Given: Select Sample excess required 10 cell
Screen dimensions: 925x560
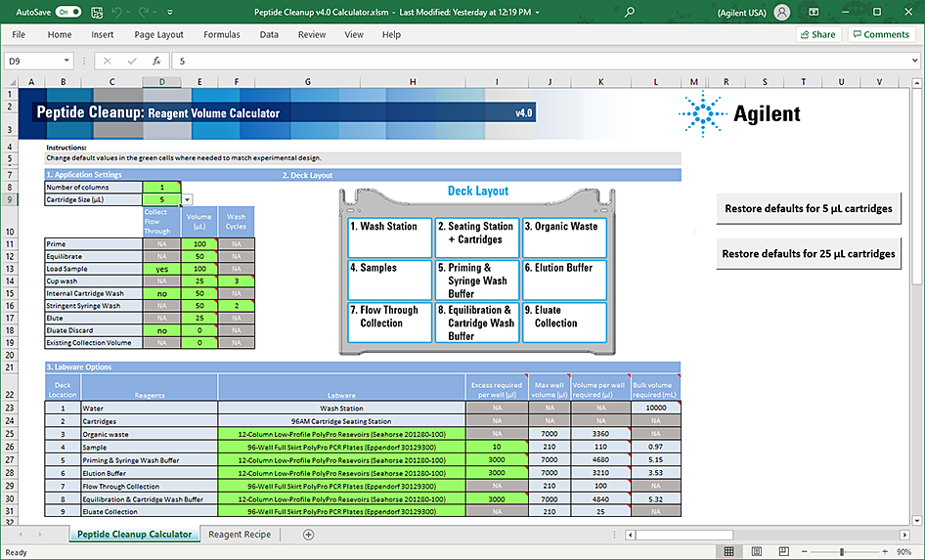Looking at the screenshot, I should (x=497, y=447).
